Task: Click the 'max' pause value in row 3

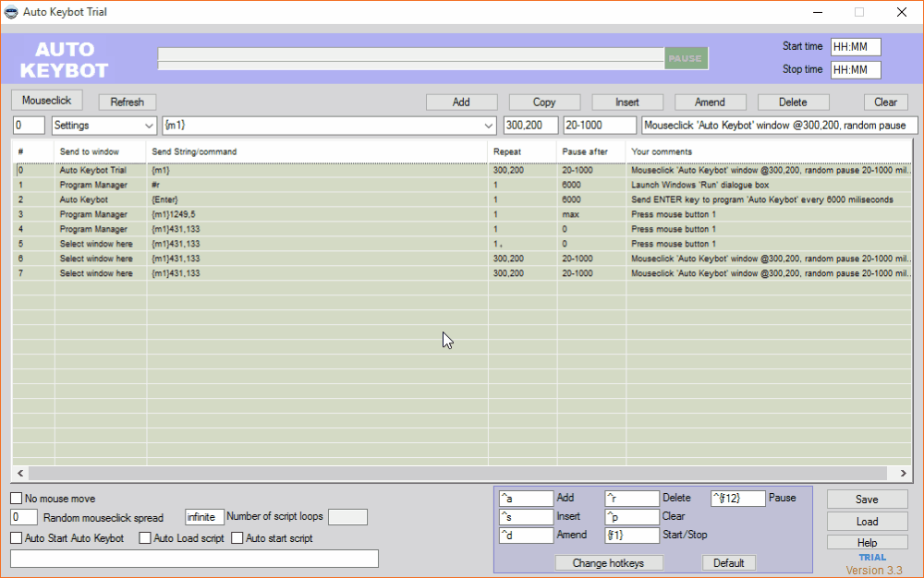Action: coord(570,214)
